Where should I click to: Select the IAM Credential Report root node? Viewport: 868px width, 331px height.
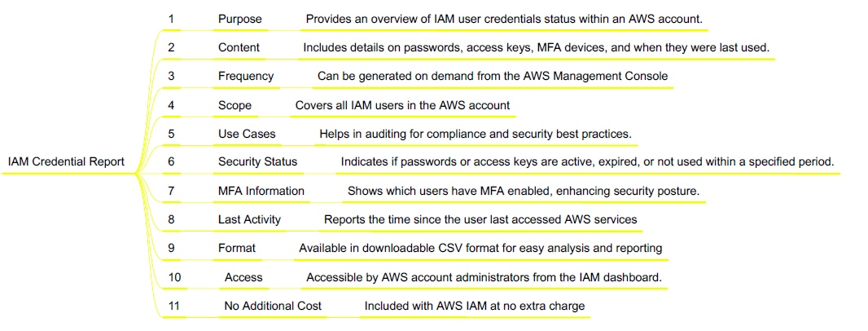[66, 161]
